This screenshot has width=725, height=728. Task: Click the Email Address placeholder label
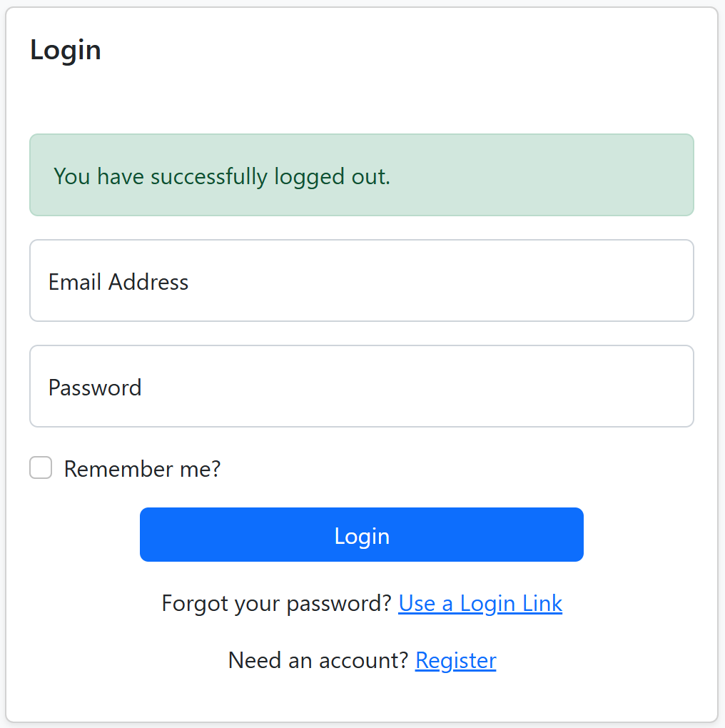(x=118, y=282)
